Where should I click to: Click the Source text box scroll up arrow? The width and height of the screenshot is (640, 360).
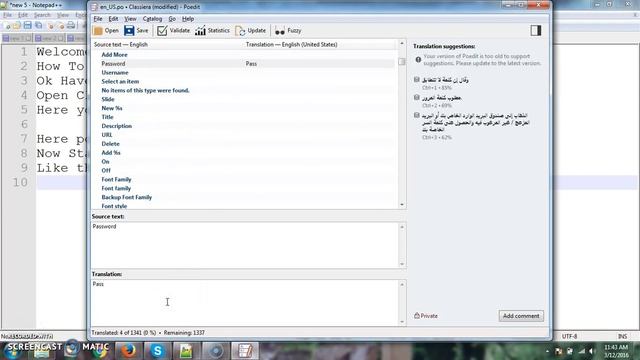tap(402, 227)
